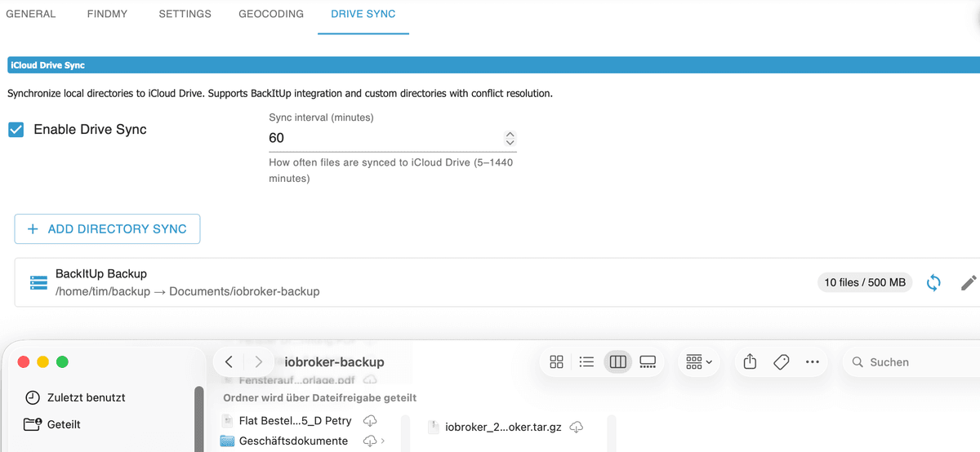Go back in Finder navigation
Screen dimensions: 980x452
[x=229, y=361]
